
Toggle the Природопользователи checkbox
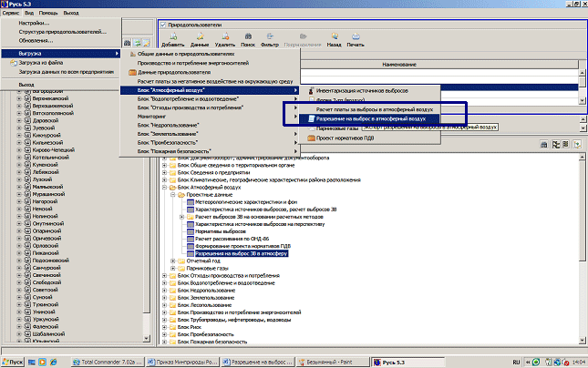click(x=163, y=25)
